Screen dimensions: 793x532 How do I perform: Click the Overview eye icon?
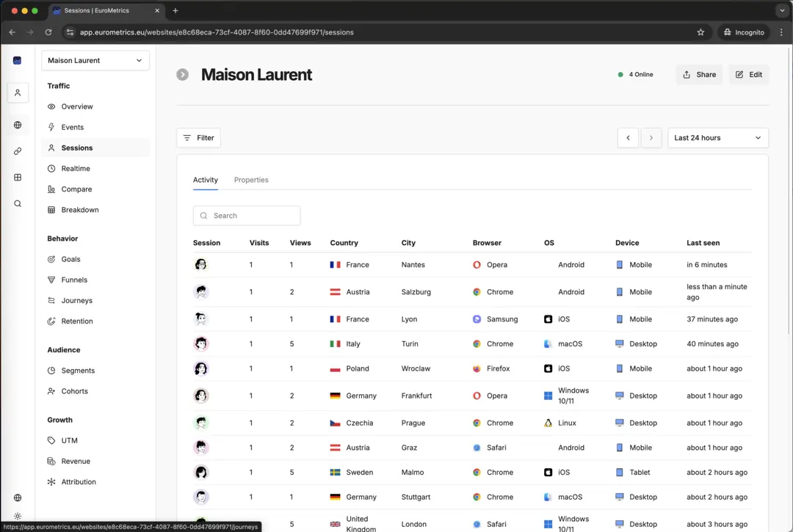point(51,106)
